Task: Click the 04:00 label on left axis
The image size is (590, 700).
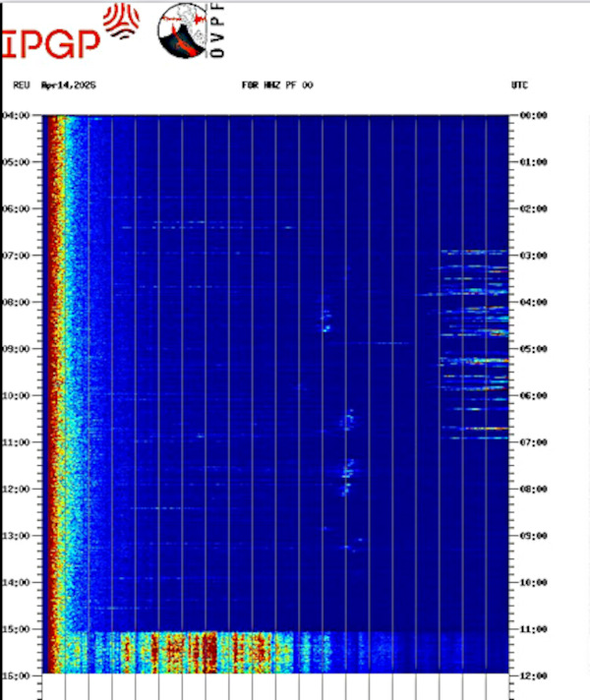Action: [20, 115]
